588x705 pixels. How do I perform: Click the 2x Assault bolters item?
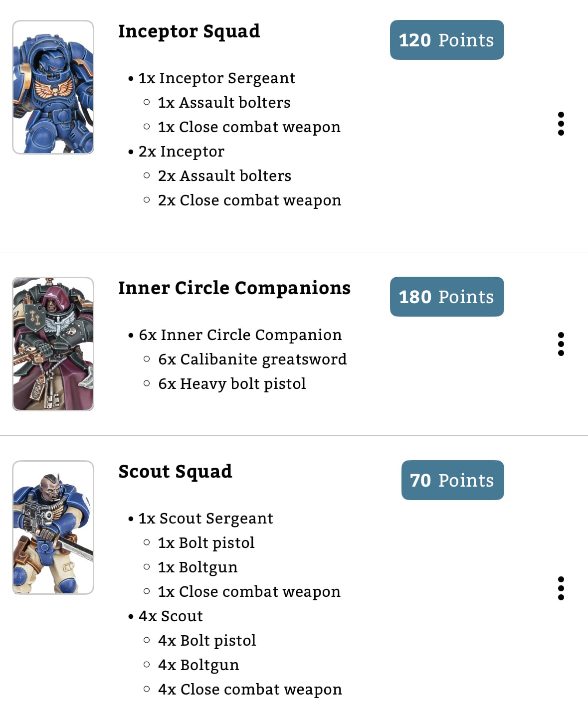click(224, 176)
